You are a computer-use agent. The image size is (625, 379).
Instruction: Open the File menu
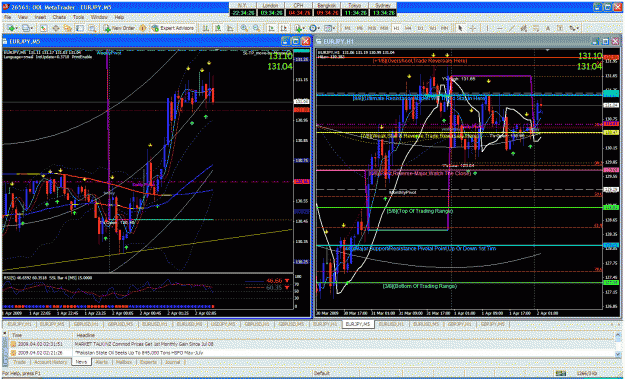(7, 18)
